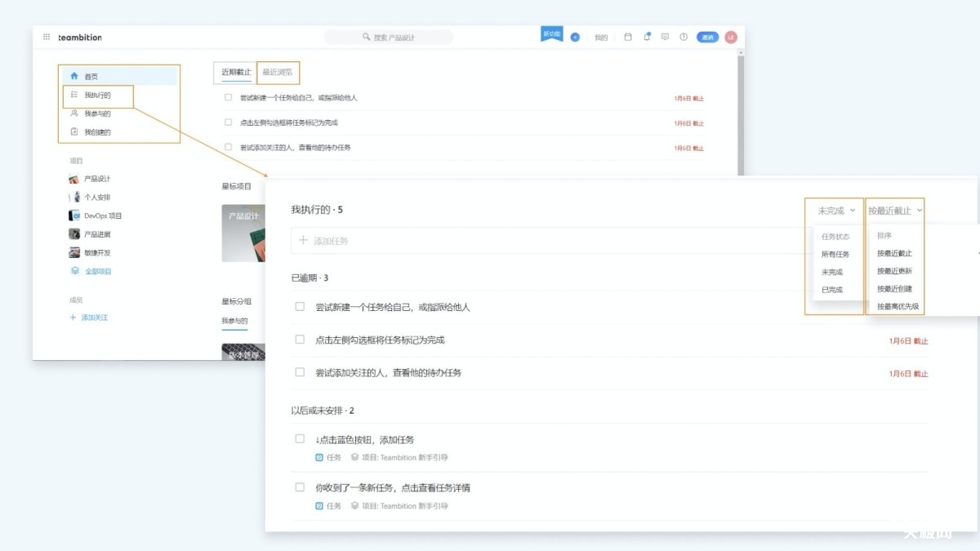Choose 已完成 from task status list

click(x=831, y=290)
